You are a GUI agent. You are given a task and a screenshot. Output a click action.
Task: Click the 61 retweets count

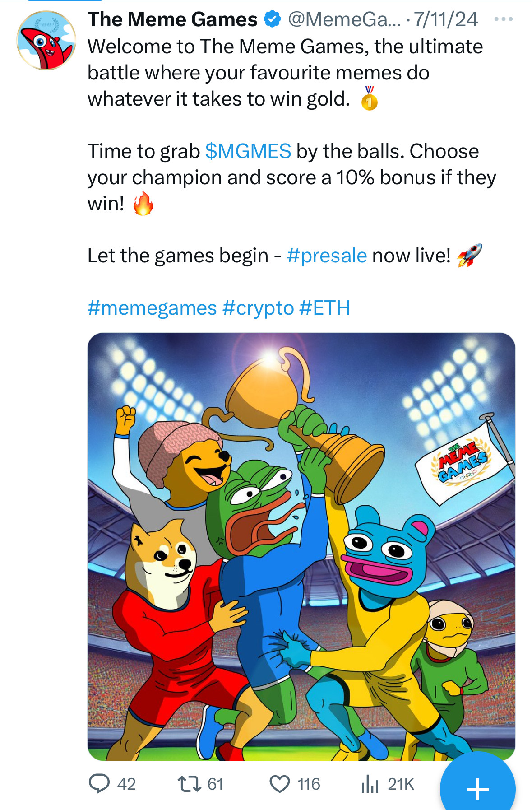[214, 784]
